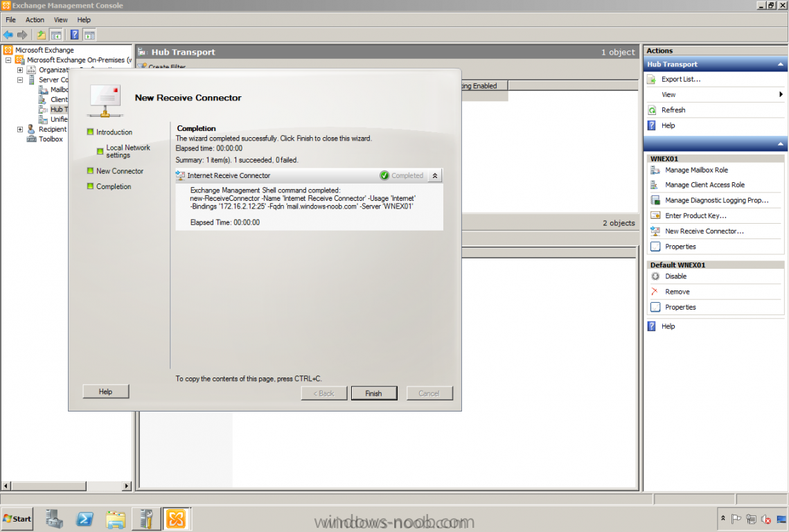Screen dimensions: 789x532
Task: Select the Toolbox tree node
Action: click(51, 139)
